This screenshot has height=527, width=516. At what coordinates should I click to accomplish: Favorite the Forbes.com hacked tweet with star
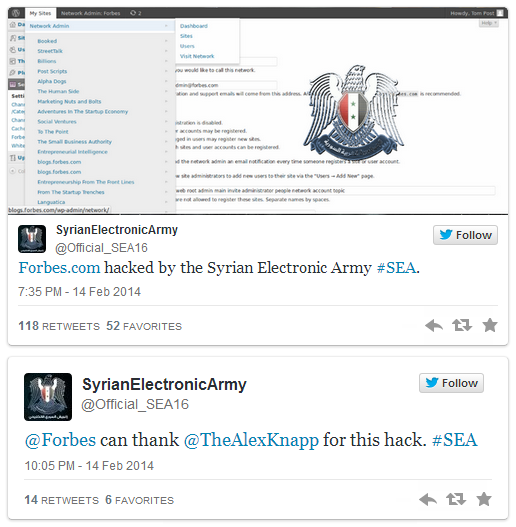pos(490,325)
